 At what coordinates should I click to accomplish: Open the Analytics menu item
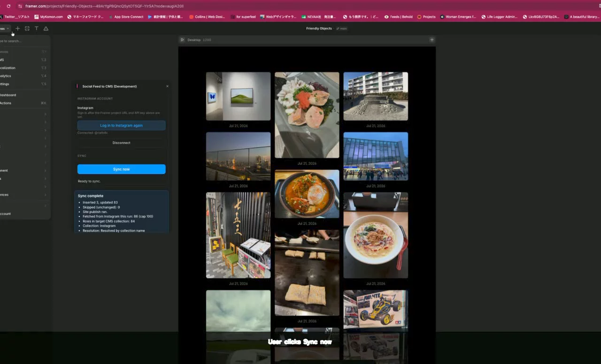click(23, 76)
